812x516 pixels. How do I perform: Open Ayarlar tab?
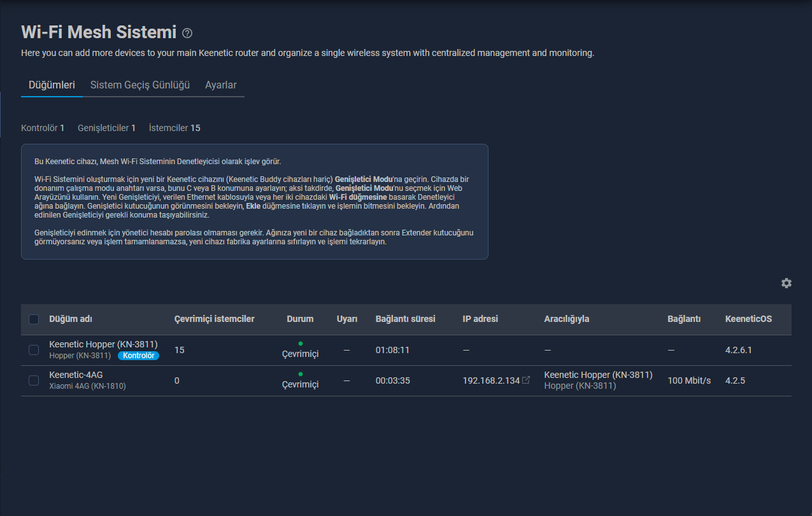tap(221, 85)
